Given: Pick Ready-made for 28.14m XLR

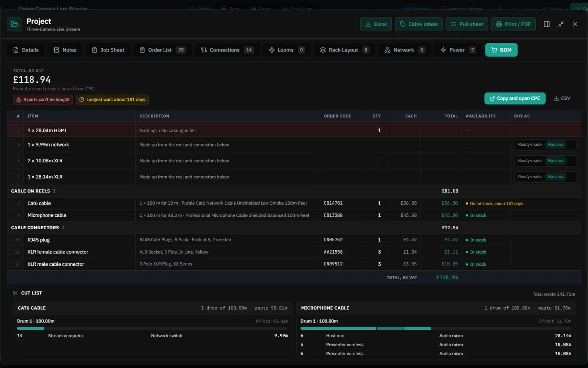Looking at the screenshot, I should [x=530, y=177].
